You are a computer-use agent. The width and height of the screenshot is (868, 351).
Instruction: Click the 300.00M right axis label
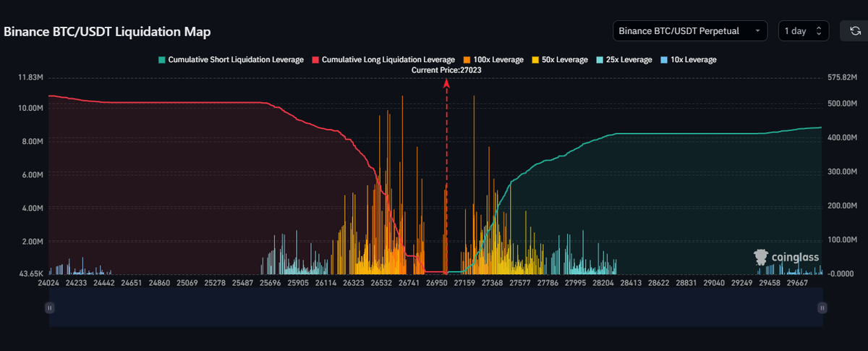click(843, 172)
